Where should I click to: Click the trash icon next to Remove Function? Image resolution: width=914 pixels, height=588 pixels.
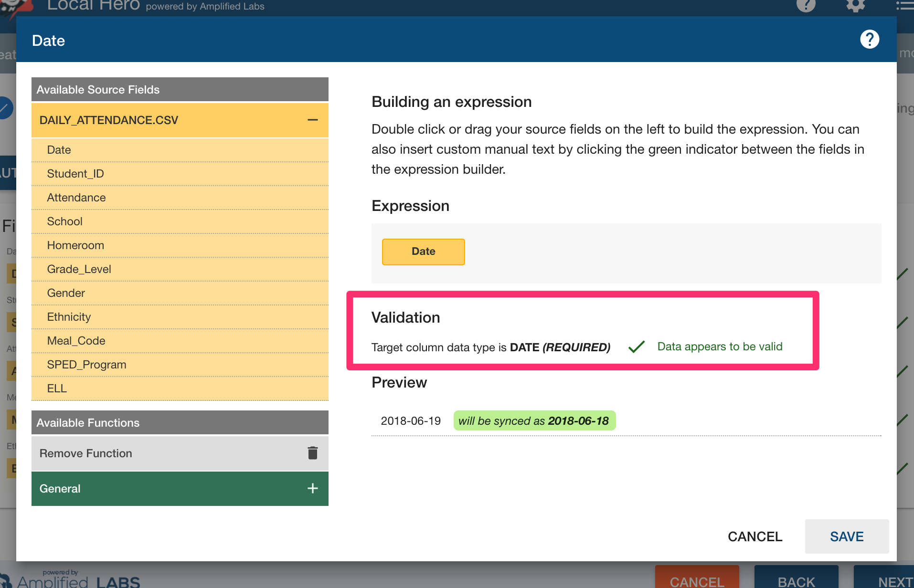point(313,453)
